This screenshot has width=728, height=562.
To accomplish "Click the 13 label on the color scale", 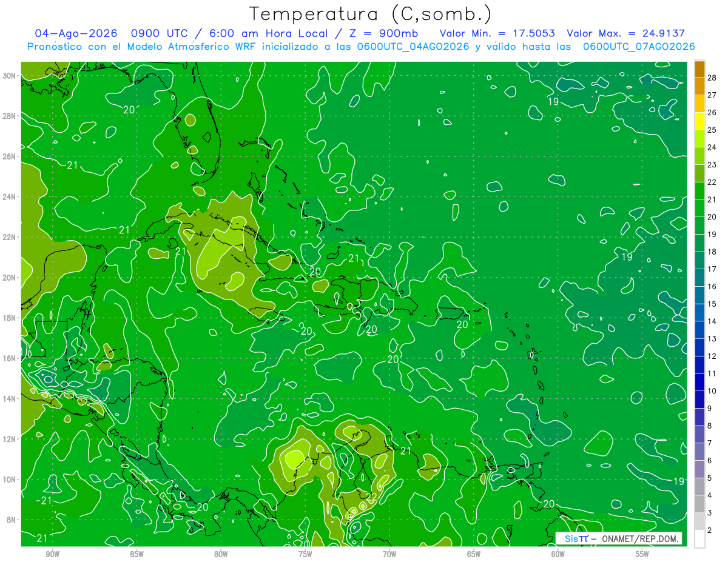I will coord(713,339).
